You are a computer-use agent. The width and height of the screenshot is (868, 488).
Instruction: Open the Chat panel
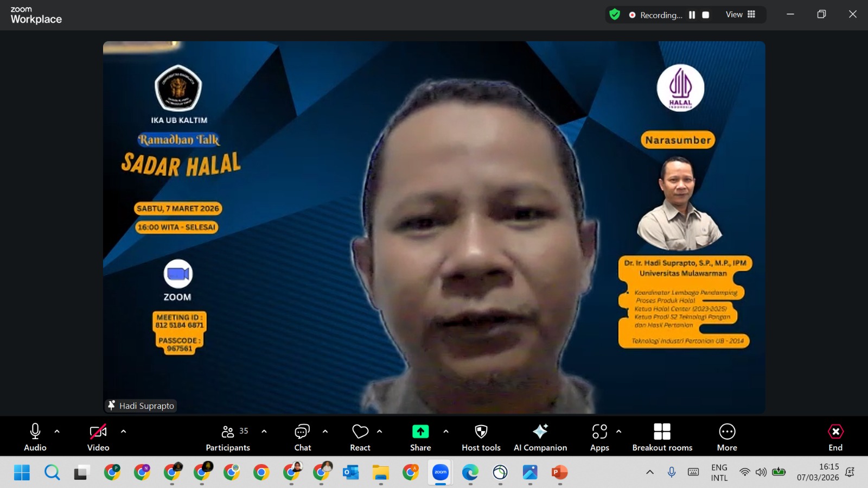pyautogui.click(x=302, y=437)
